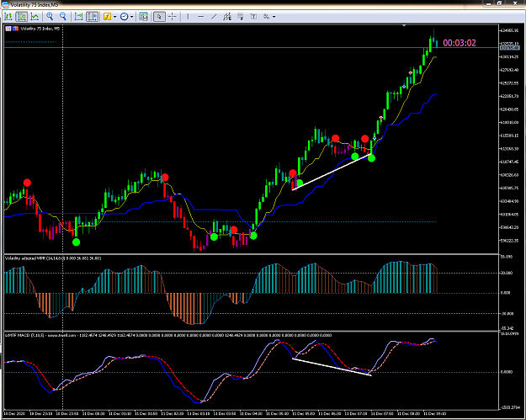Expand the periods dropdown arrow
This screenshot has height=420, width=526.
coord(131,17)
